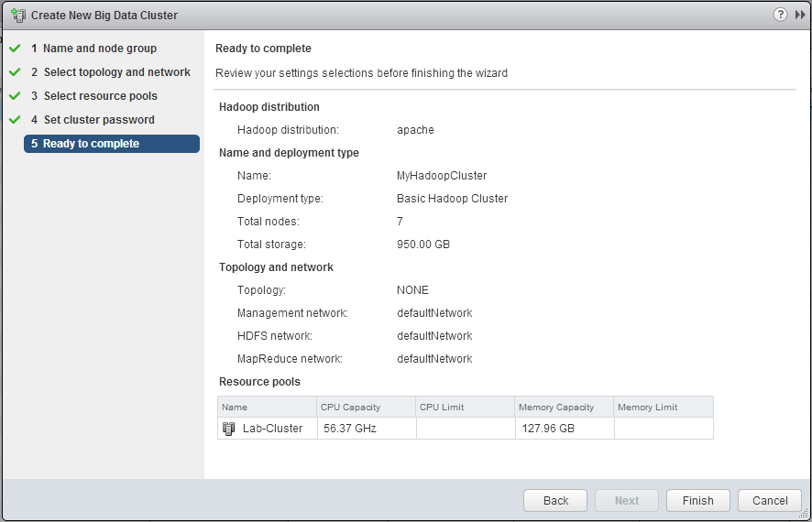The image size is (812, 522).
Task: Sort by CPU Capacity column header
Action: [x=366, y=407]
